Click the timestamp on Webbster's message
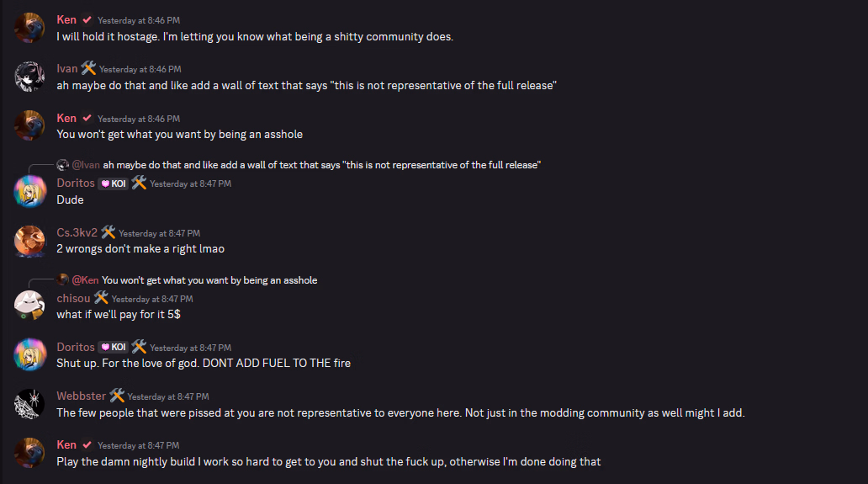This screenshot has width=868, height=484. coord(168,396)
